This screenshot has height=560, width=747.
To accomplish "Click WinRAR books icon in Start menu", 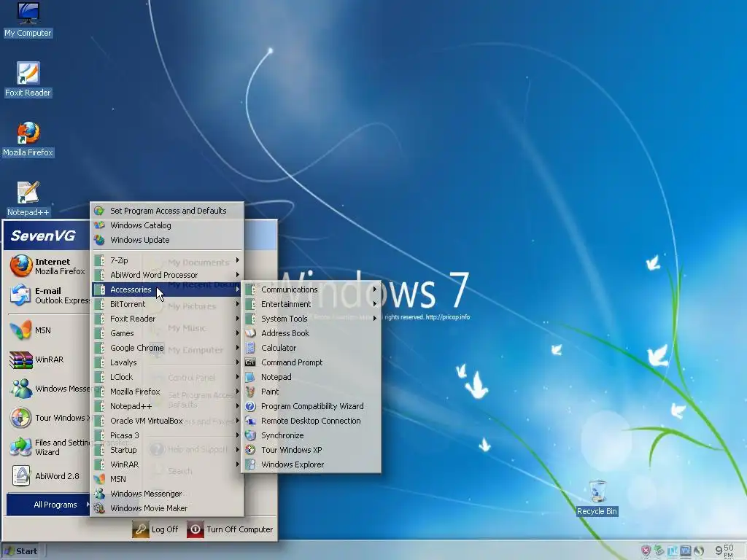I will click(21, 360).
